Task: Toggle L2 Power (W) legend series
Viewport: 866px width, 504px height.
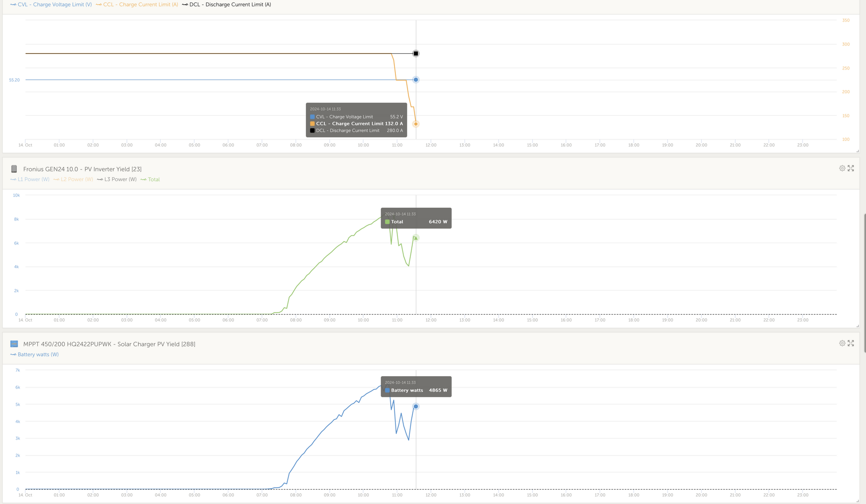Action: point(73,179)
